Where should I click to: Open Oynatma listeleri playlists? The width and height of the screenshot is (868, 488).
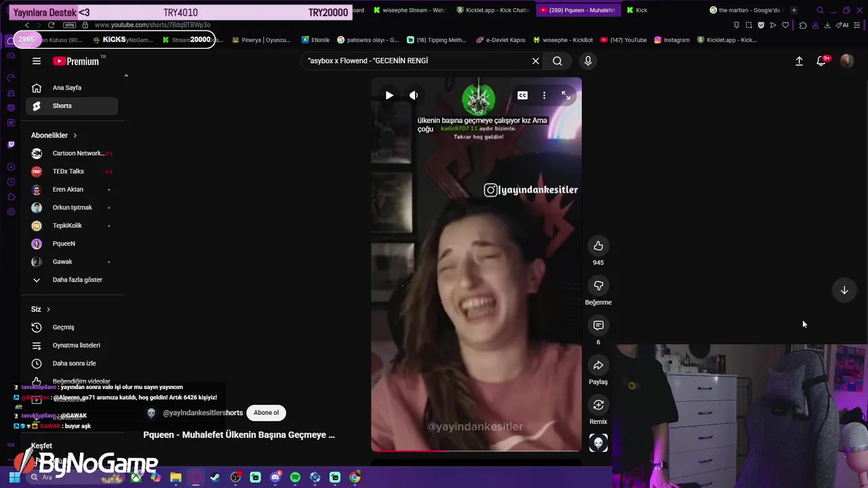pyautogui.click(x=72, y=345)
